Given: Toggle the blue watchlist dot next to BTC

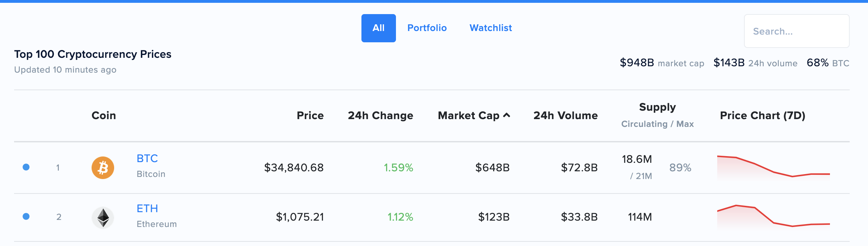Looking at the screenshot, I should pos(26,168).
